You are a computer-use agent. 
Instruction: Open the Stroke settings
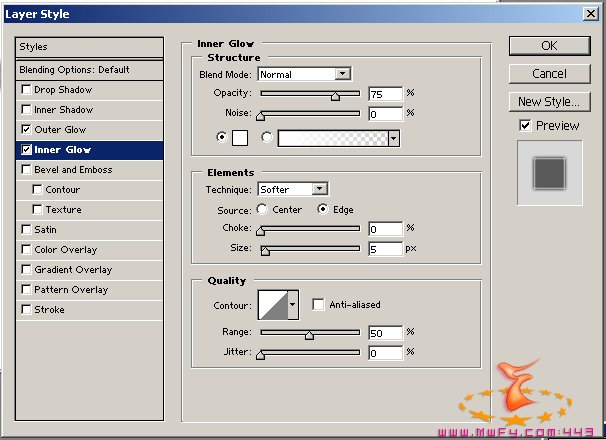[x=49, y=309]
